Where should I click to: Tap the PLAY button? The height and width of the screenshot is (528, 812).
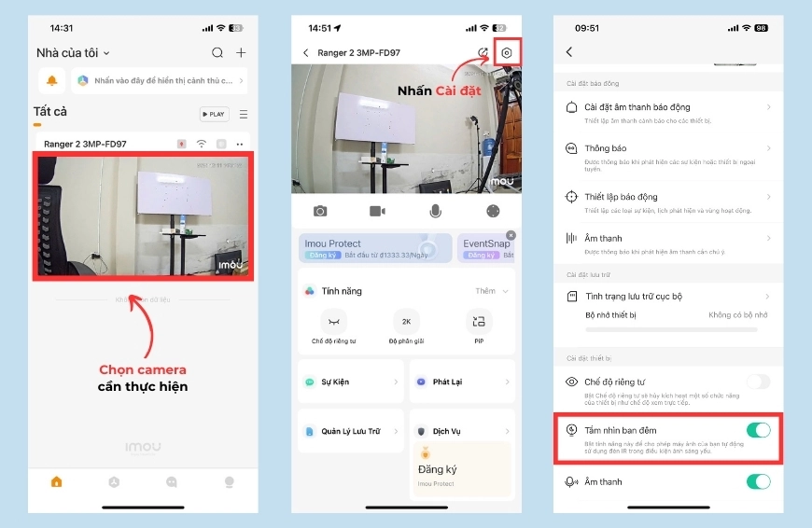click(x=215, y=114)
